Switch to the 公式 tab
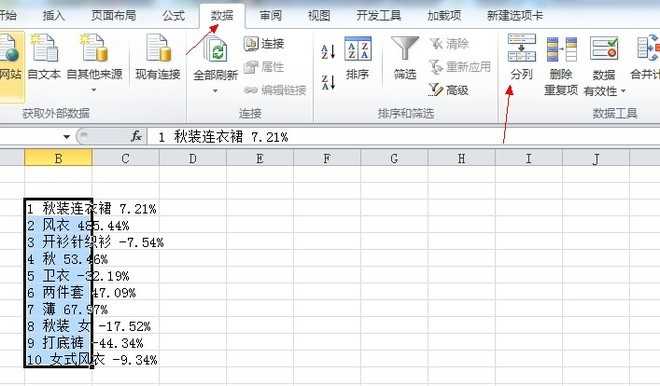 click(x=173, y=16)
